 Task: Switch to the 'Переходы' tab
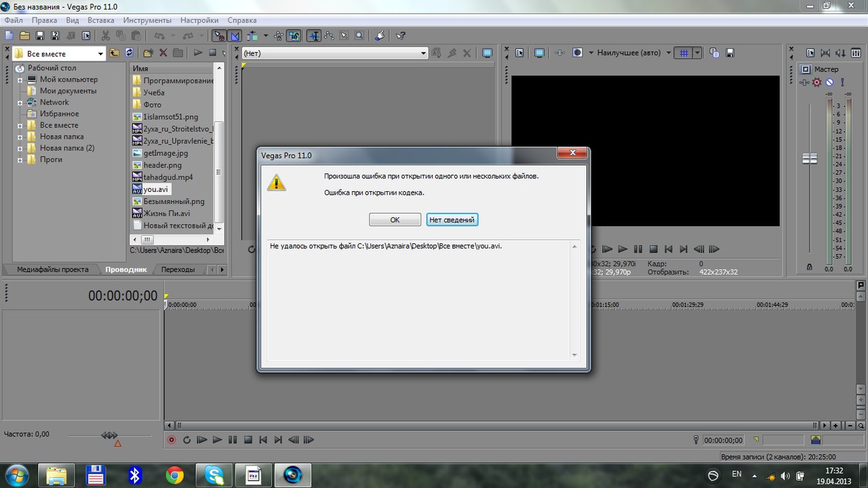coord(178,270)
